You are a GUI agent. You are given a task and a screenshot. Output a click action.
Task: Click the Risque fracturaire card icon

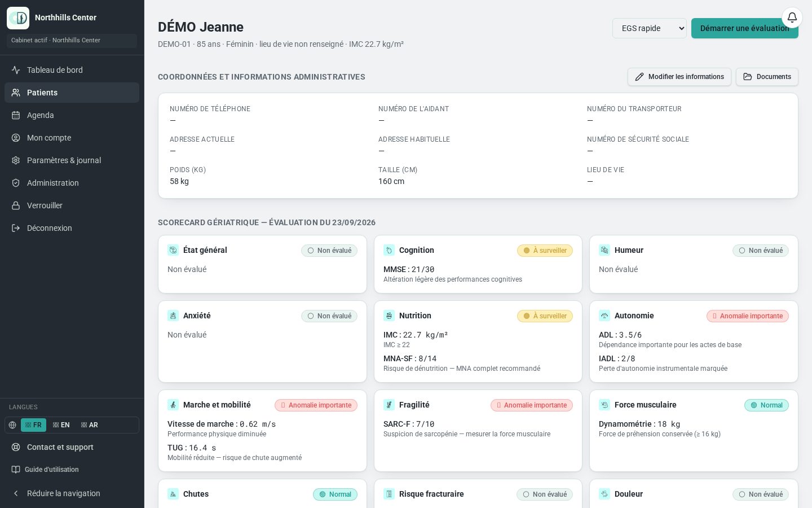coord(389,494)
